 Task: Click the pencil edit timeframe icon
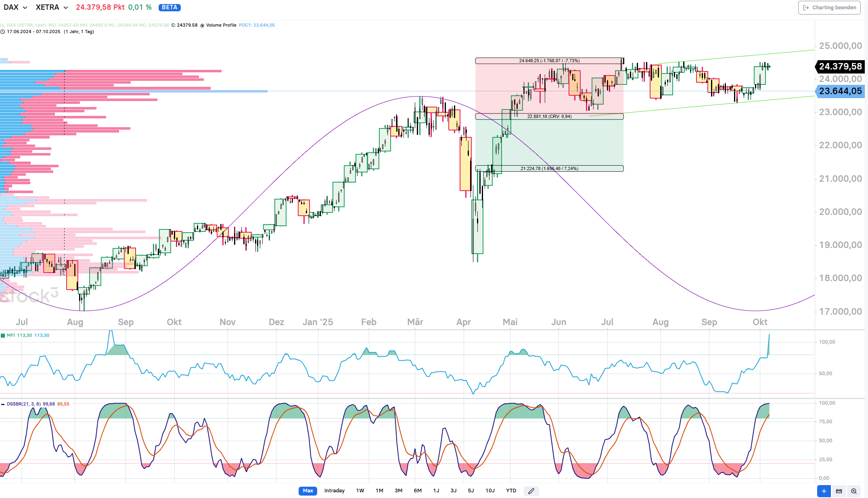point(531,491)
